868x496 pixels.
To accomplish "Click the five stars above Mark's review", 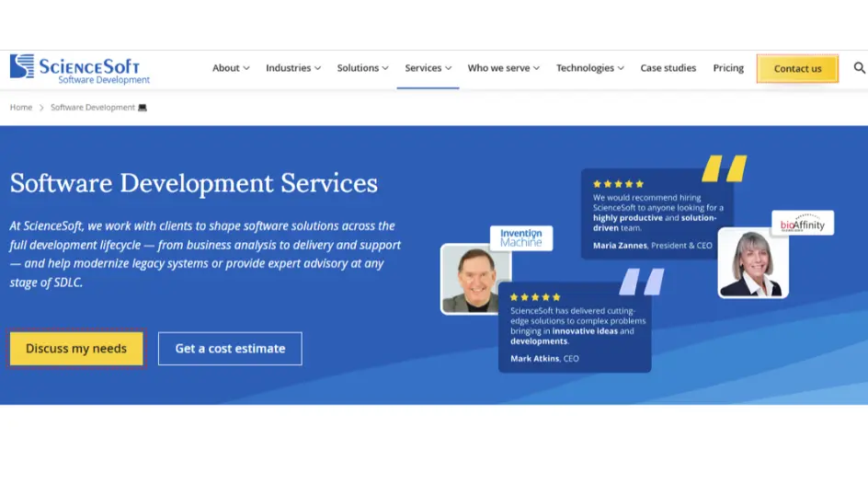I will pos(535,297).
